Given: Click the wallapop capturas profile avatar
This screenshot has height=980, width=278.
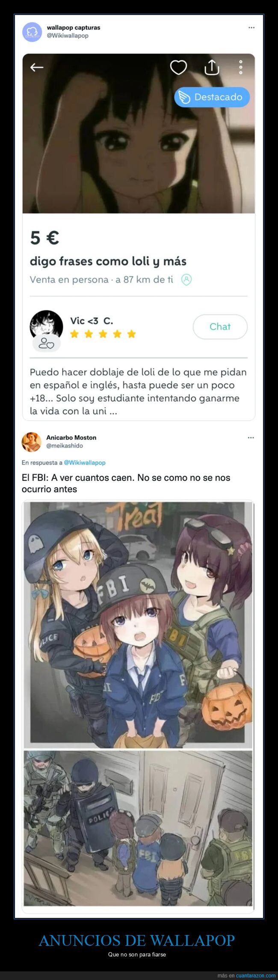Looking at the screenshot, I should [32, 32].
